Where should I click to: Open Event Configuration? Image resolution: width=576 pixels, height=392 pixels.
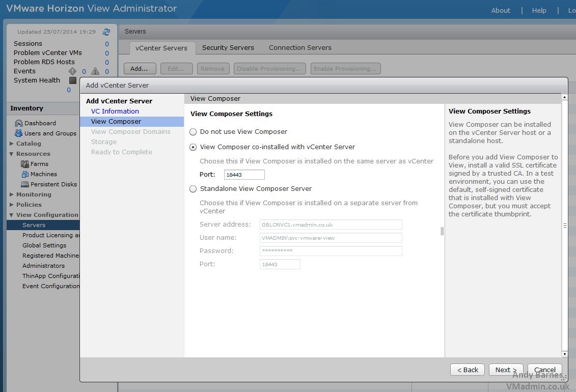click(x=51, y=286)
